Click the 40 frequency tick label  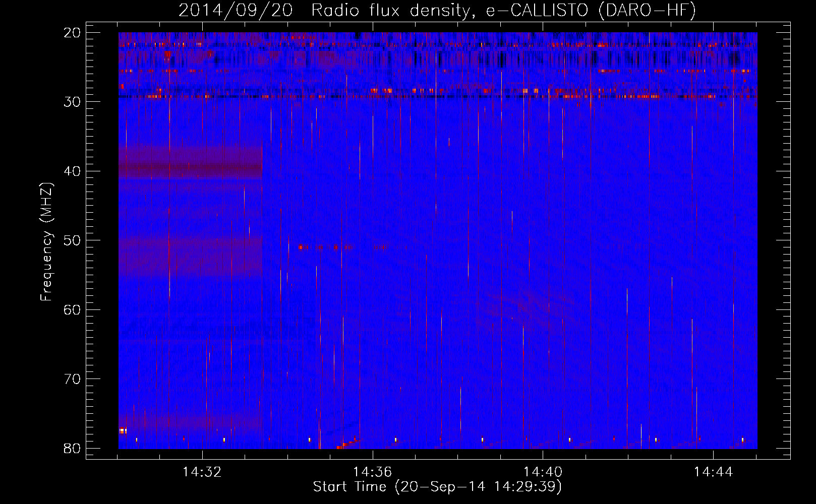(72, 171)
